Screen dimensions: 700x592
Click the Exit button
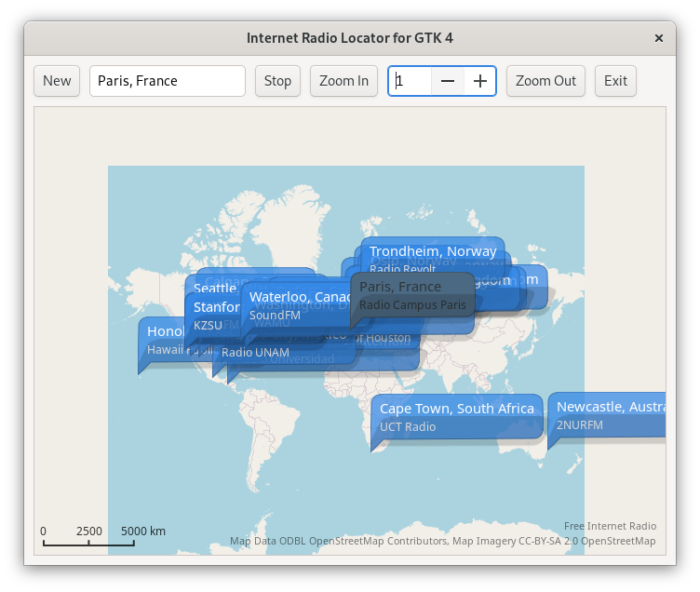coord(615,81)
